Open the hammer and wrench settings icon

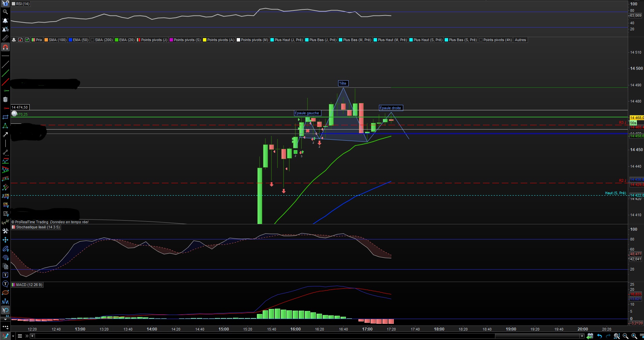[x=5, y=231]
